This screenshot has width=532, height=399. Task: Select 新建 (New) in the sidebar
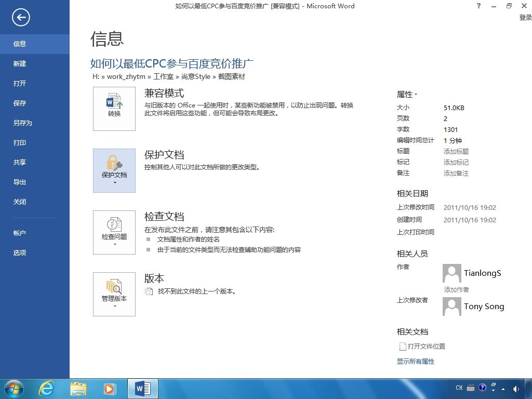click(35, 63)
